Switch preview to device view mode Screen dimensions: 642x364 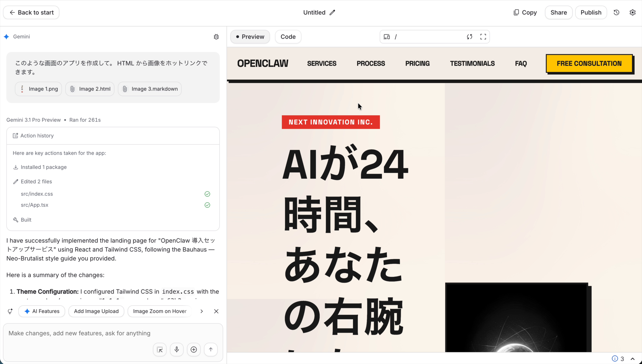[x=386, y=37]
